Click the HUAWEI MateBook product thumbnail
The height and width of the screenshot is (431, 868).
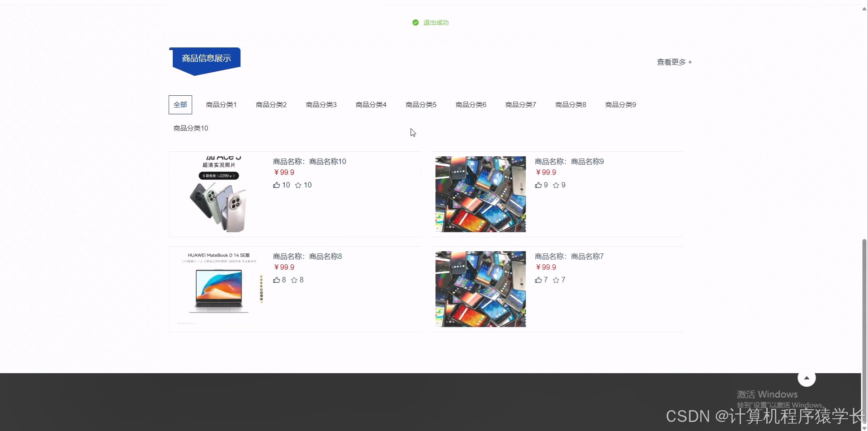click(x=219, y=289)
